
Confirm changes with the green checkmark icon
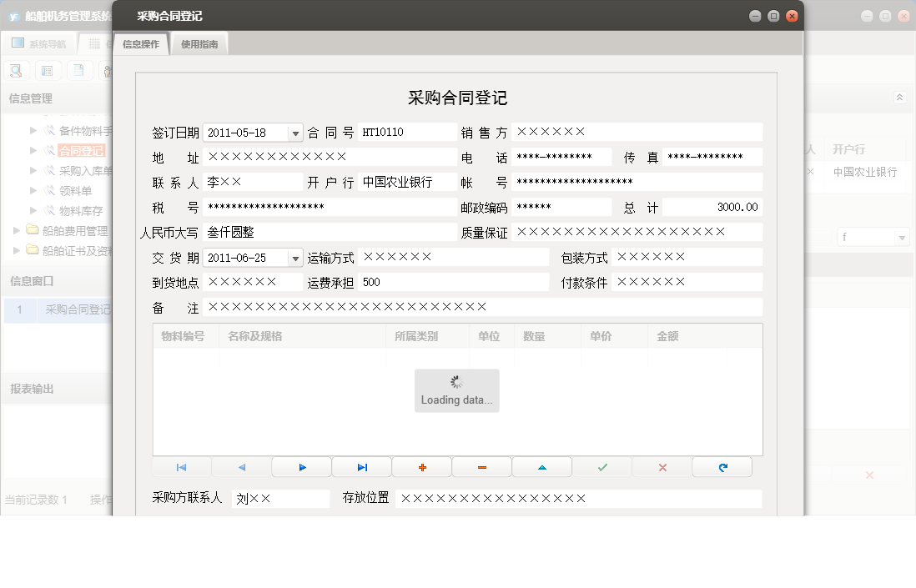(x=601, y=466)
